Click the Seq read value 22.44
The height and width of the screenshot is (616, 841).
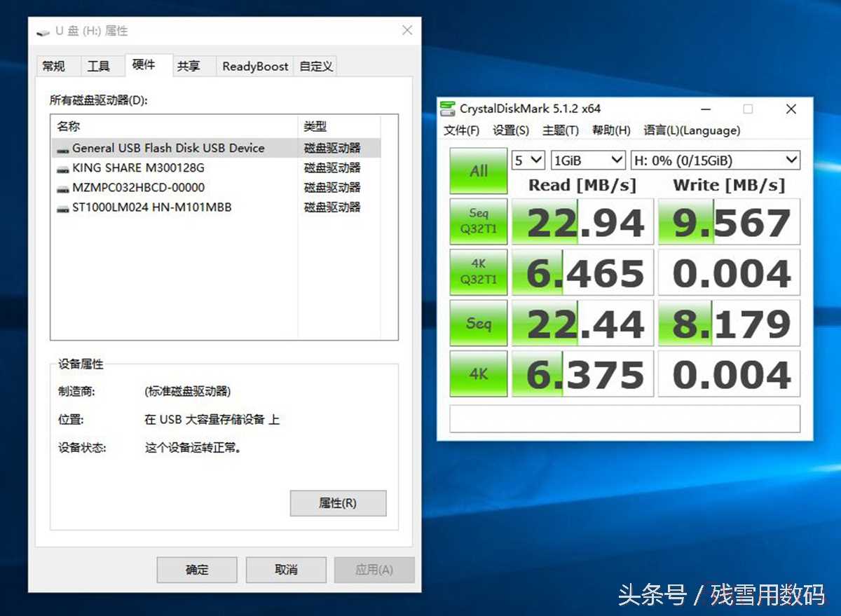point(582,323)
